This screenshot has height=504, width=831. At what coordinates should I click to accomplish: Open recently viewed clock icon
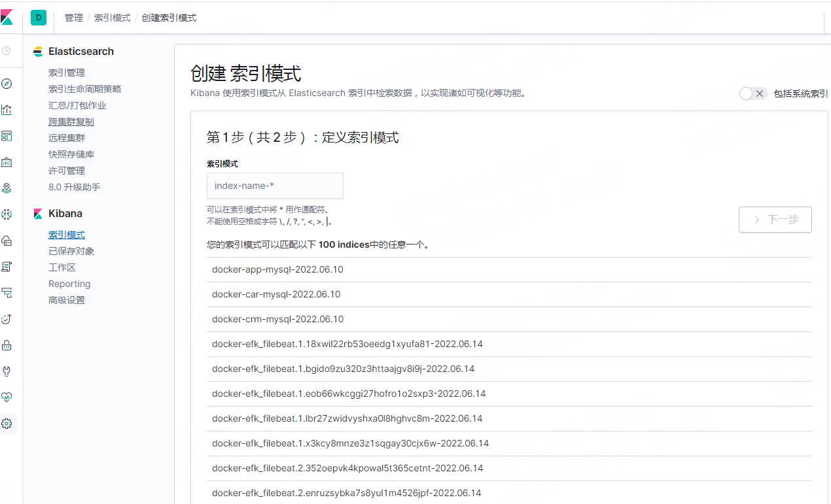coord(7,50)
